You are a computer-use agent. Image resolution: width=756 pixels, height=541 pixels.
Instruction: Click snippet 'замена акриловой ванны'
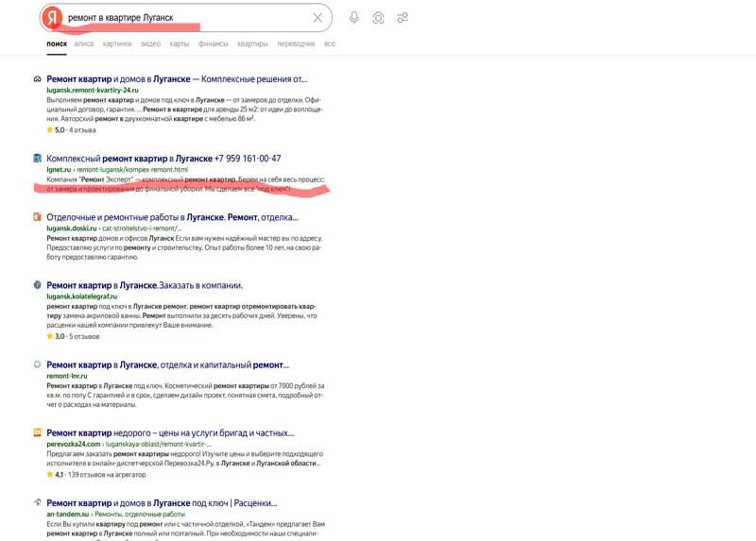point(181,315)
